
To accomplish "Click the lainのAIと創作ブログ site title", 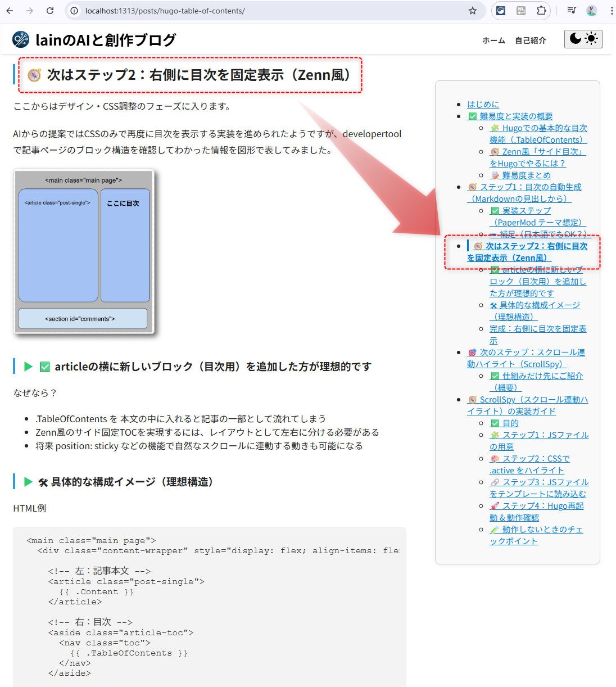I will click(x=106, y=40).
